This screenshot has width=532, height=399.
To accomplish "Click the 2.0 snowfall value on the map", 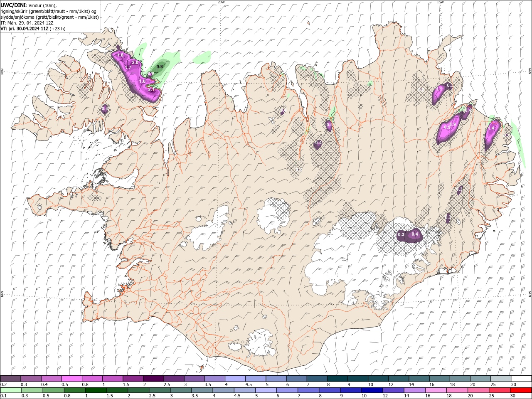I will [x=135, y=62].
